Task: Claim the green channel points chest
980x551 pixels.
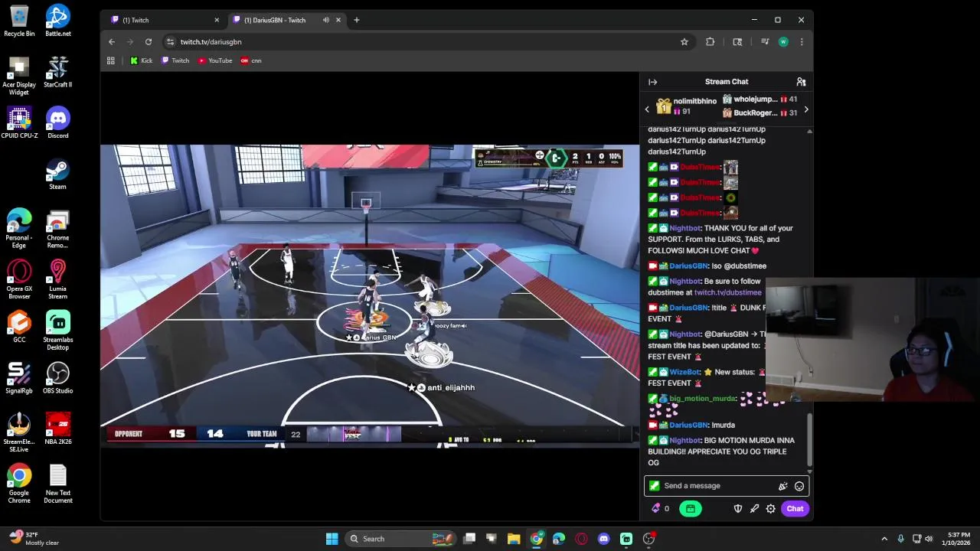Action: [690, 509]
